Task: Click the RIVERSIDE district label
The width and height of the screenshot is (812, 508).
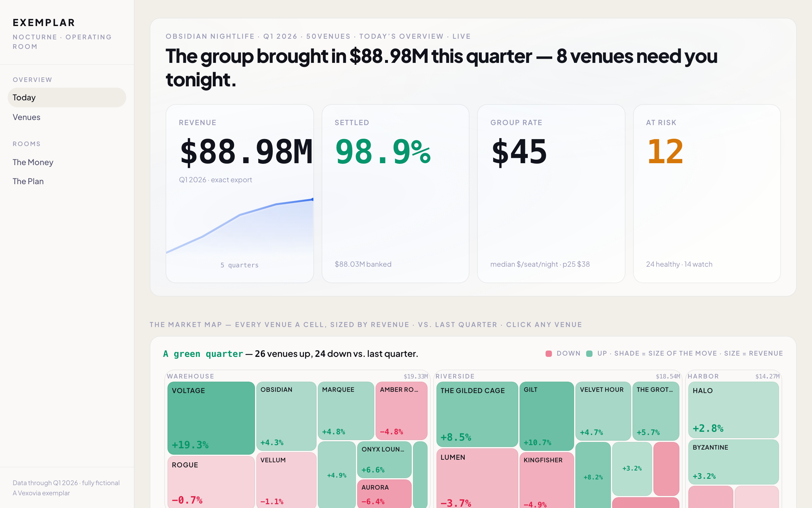Action: coord(455,376)
